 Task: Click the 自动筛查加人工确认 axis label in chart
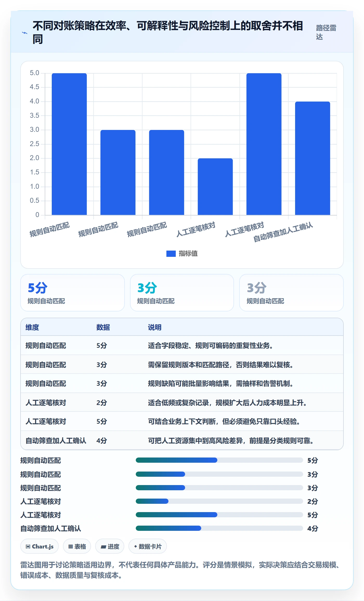click(x=283, y=232)
